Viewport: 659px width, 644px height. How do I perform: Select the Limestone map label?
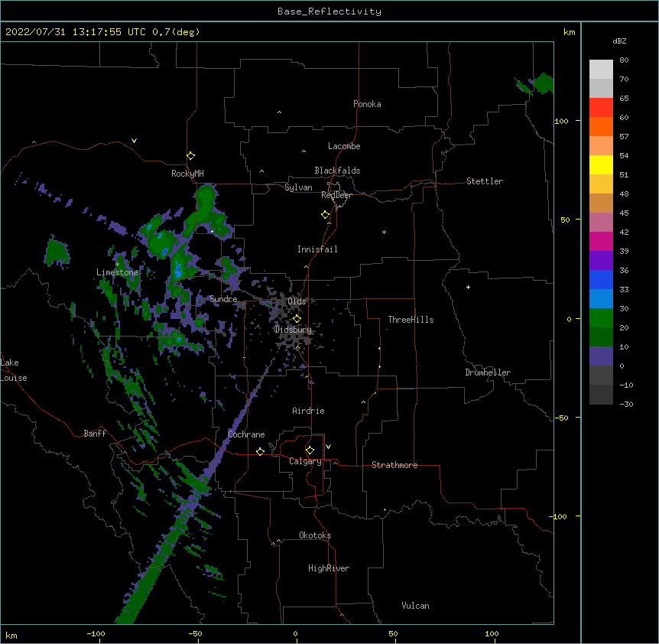coord(117,272)
